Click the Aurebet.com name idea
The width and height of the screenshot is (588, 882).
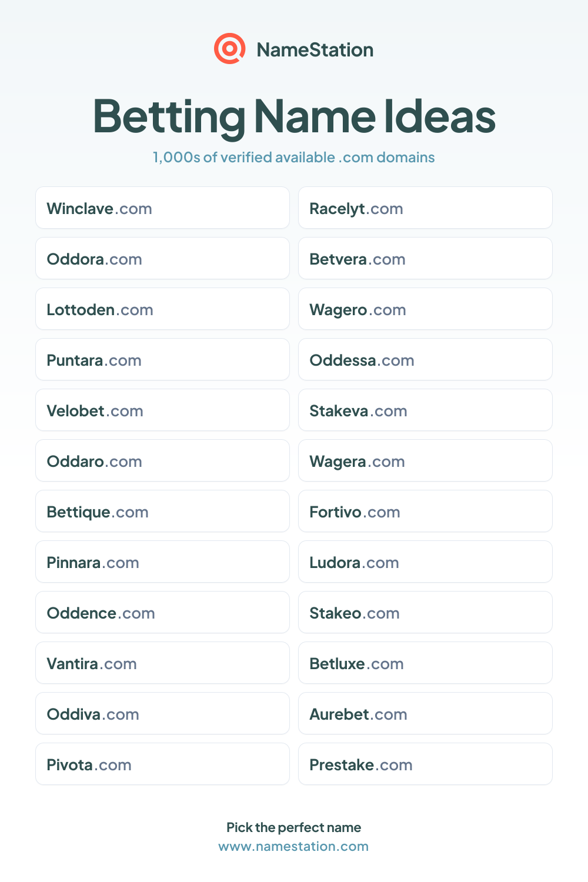(x=425, y=713)
